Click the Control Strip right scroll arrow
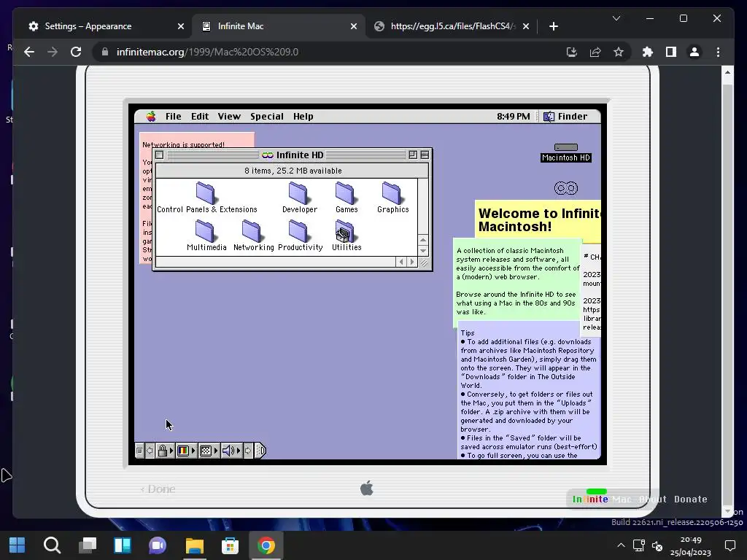Image resolution: width=747 pixels, height=560 pixels. tap(248, 451)
